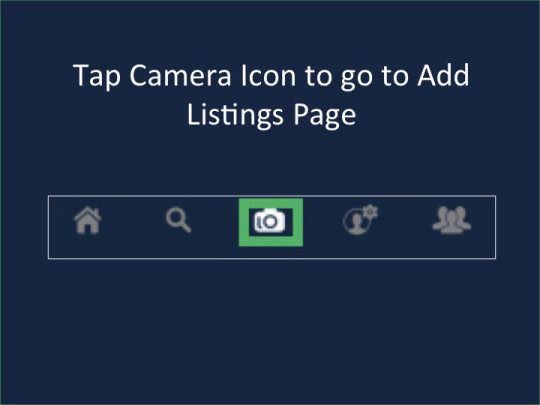Open search via the magnifying glass icon
The width and height of the screenshot is (540, 405).
point(178,220)
